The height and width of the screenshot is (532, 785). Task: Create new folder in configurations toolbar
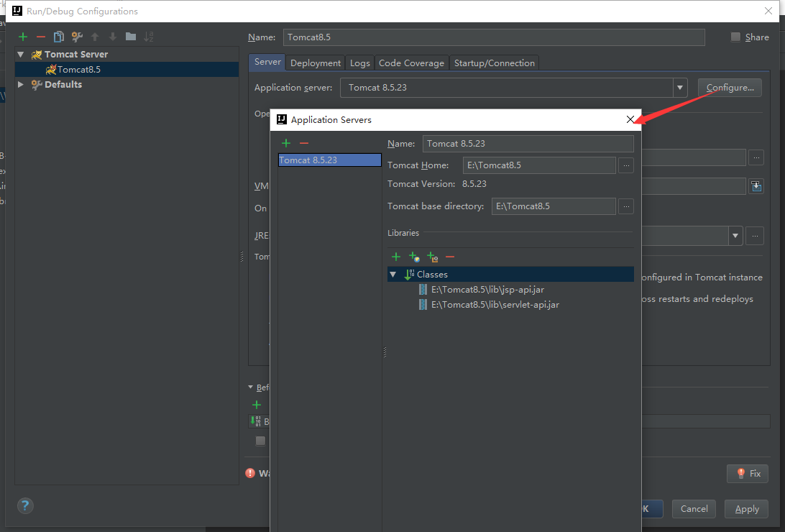click(131, 37)
